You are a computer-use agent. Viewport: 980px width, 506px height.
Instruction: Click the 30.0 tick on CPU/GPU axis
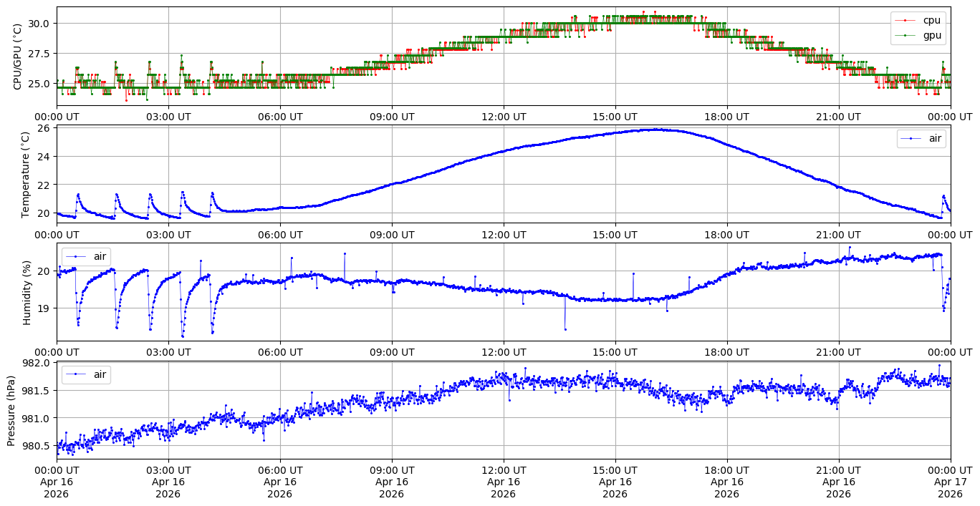(x=37, y=23)
